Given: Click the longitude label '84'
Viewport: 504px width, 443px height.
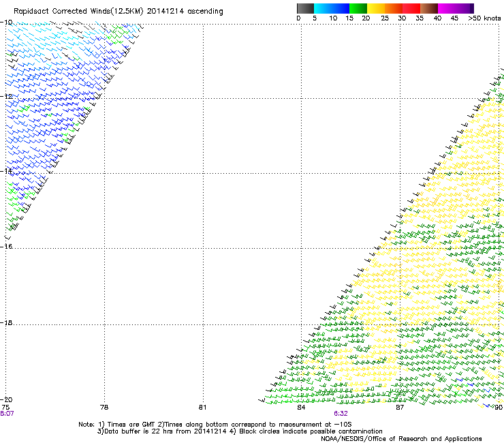Looking at the screenshot, I should point(301,408).
